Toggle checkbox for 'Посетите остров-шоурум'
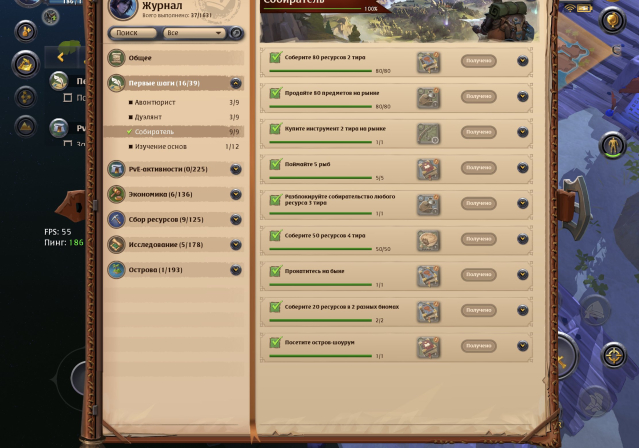639x448 pixels. [x=275, y=342]
